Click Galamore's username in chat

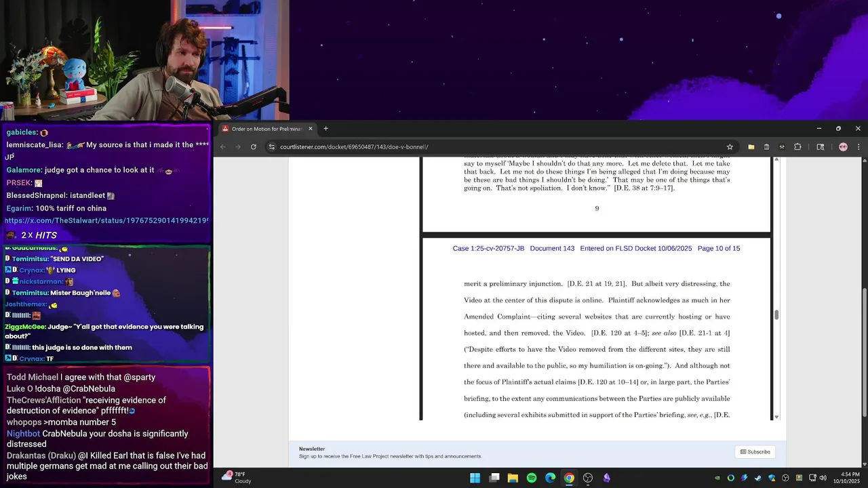point(24,170)
